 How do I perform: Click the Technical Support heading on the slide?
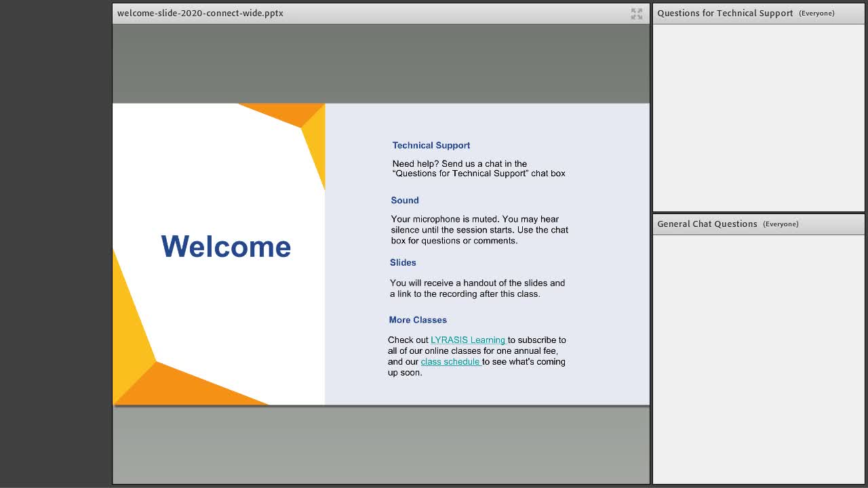[431, 145]
